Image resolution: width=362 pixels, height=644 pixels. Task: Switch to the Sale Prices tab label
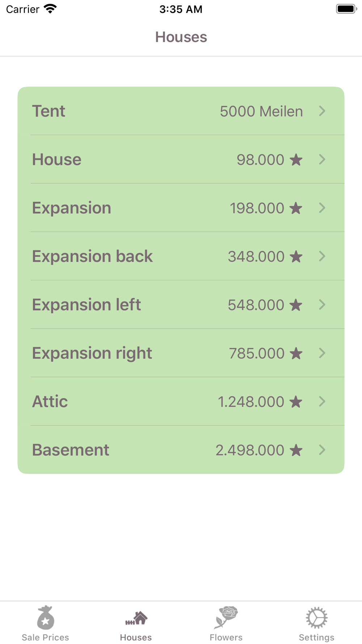pos(45,637)
